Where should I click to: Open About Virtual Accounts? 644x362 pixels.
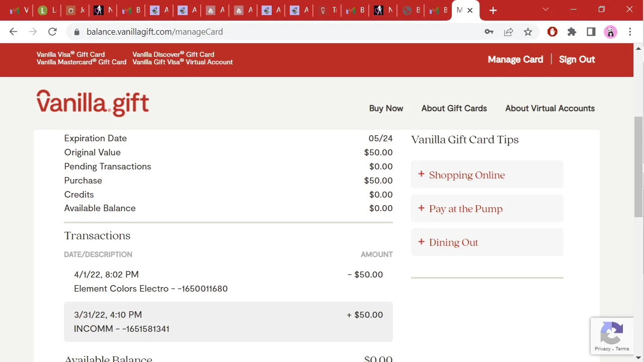[550, 108]
